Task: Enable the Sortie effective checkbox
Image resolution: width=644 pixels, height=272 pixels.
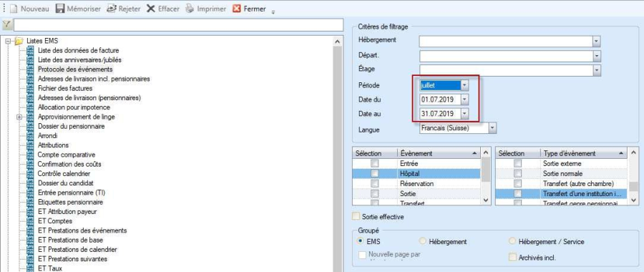Action: click(356, 216)
